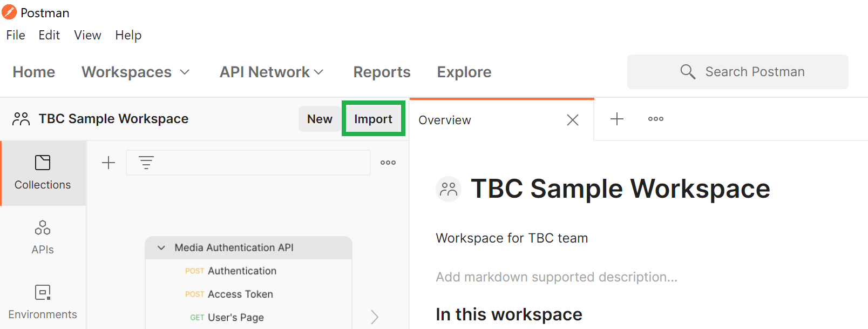Open the View menu
The image size is (868, 329).
(87, 35)
